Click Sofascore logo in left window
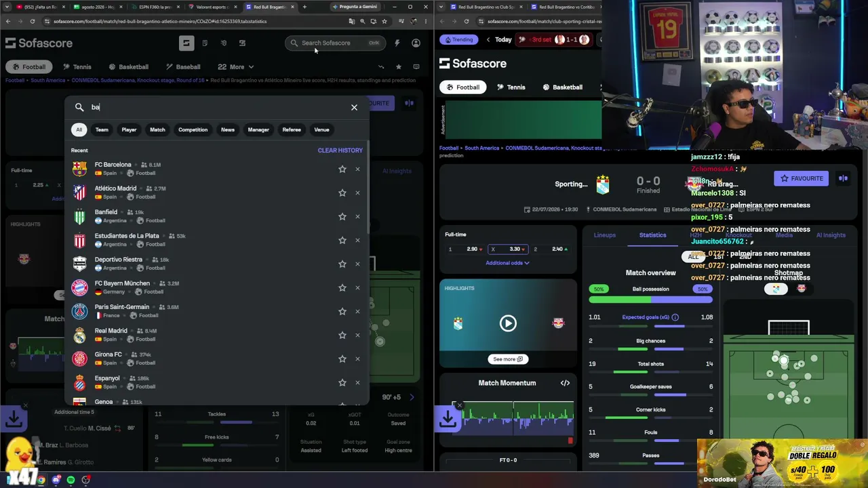This screenshot has height=488, width=868. coord(39,43)
